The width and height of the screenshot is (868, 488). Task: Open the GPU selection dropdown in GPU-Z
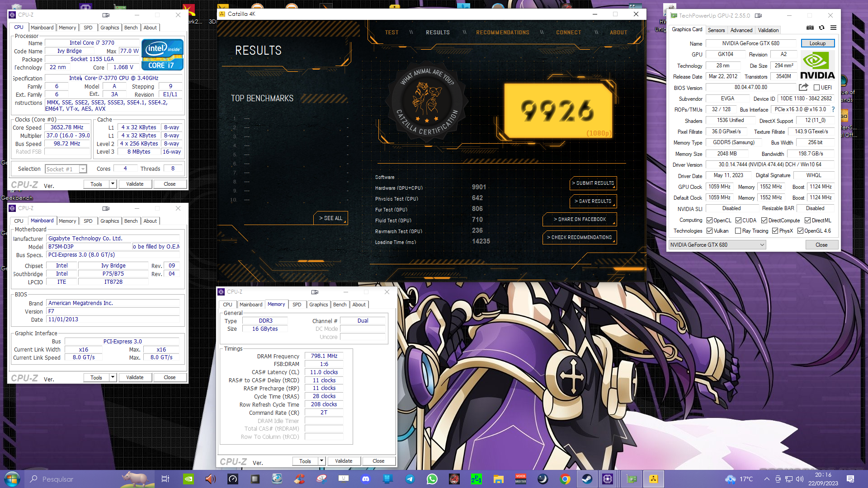[x=717, y=245]
